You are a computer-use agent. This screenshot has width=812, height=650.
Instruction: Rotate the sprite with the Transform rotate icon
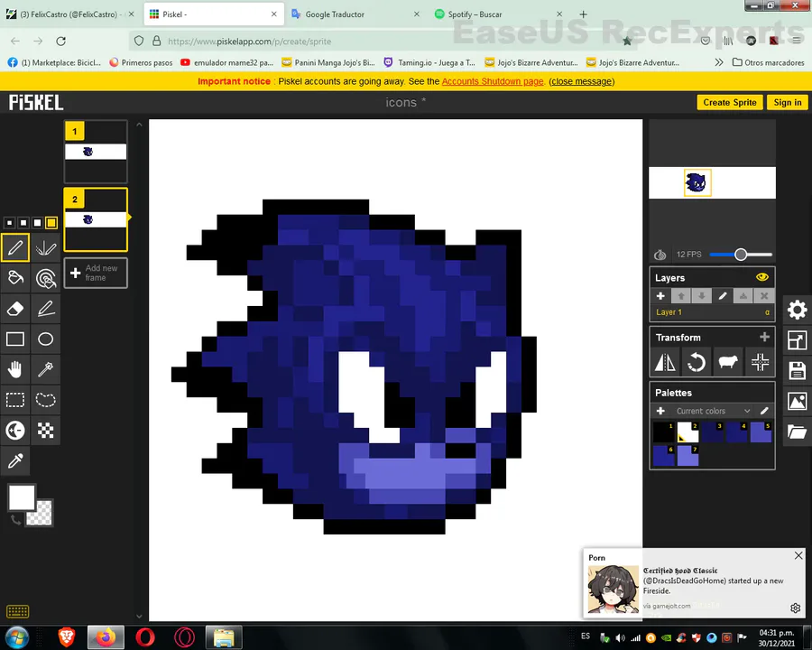point(697,362)
